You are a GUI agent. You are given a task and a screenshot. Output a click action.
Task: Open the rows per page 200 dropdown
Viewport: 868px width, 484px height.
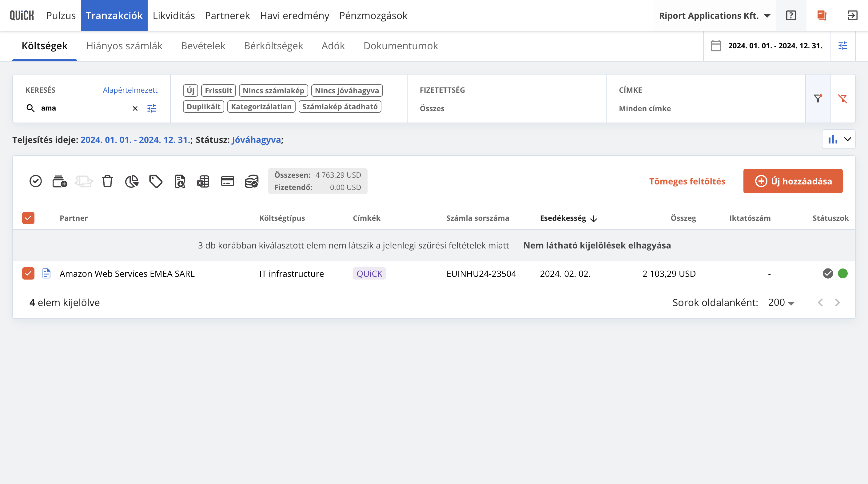click(781, 303)
